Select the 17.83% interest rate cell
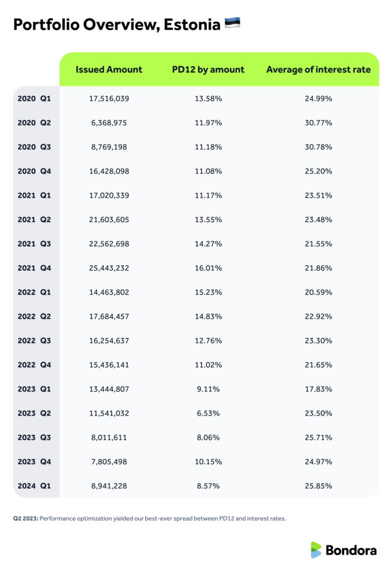Screen dimensions: 392x574 click(318, 389)
